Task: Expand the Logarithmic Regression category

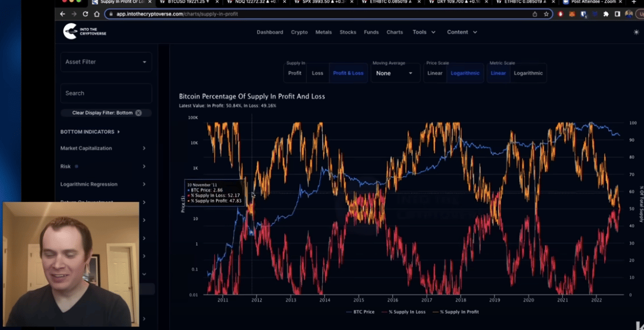Action: point(103,185)
